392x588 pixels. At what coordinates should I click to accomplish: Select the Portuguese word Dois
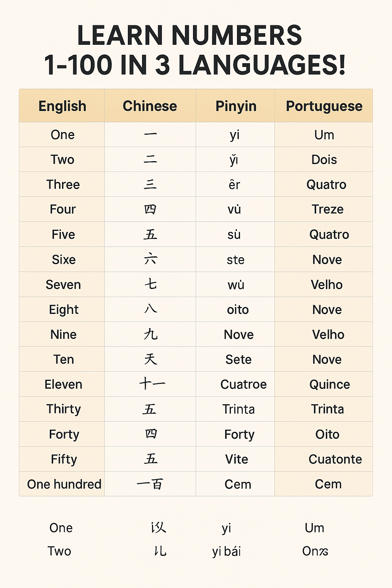(324, 160)
